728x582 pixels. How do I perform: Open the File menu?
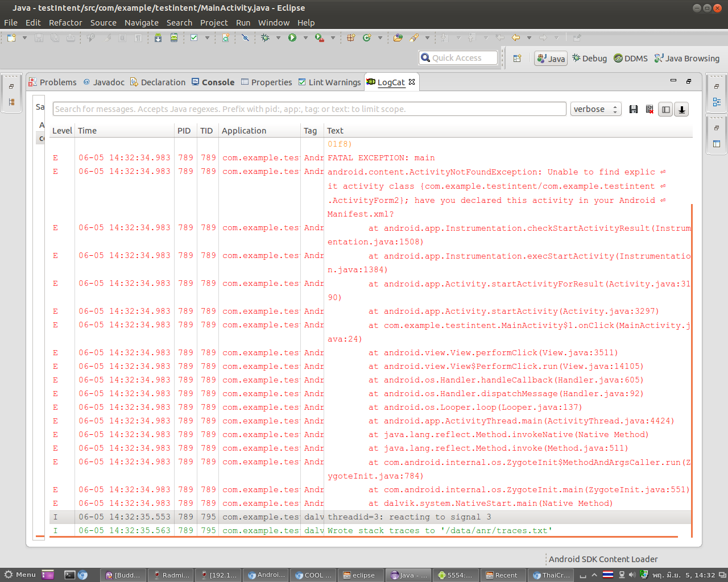(x=11, y=23)
